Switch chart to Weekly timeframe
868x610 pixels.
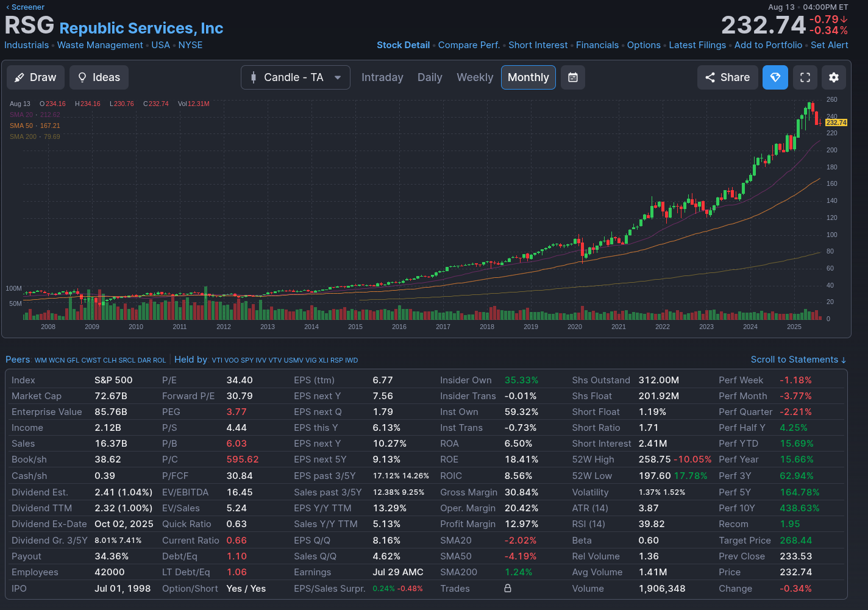pos(475,77)
